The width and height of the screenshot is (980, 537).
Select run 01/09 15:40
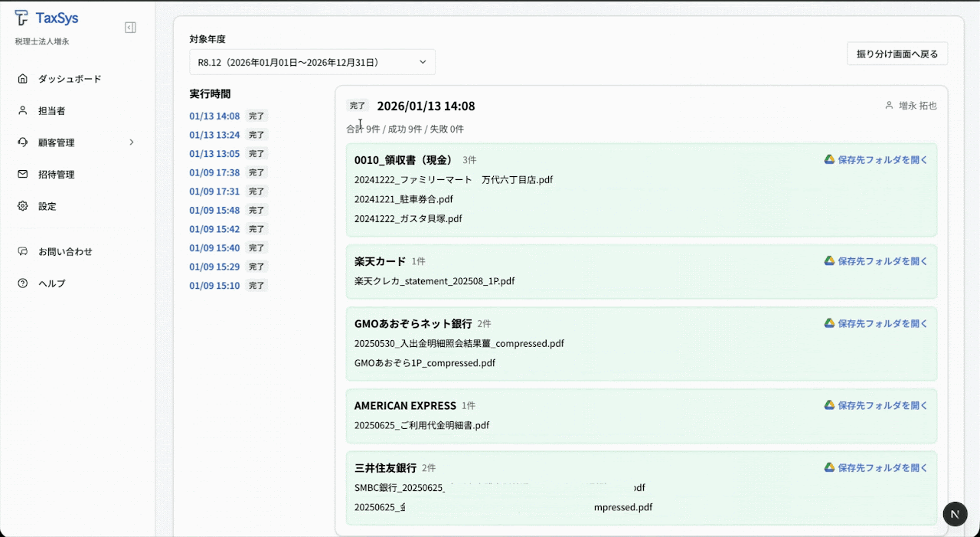214,248
